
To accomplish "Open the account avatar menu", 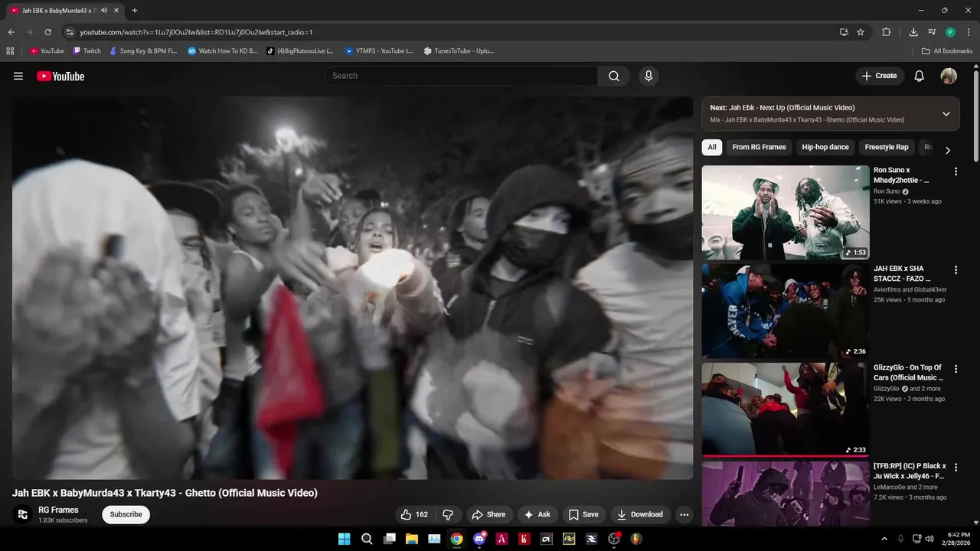I will click(949, 76).
